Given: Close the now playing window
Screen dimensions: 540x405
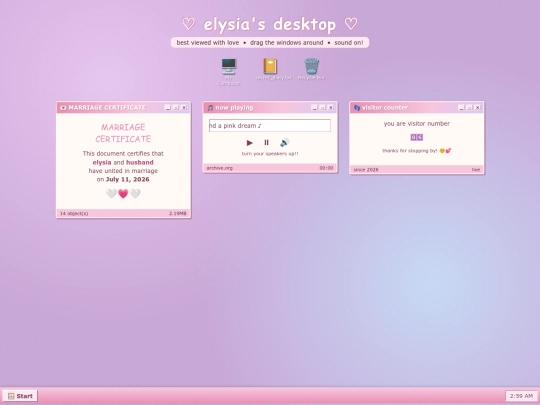Looking at the screenshot, I should [331, 107].
